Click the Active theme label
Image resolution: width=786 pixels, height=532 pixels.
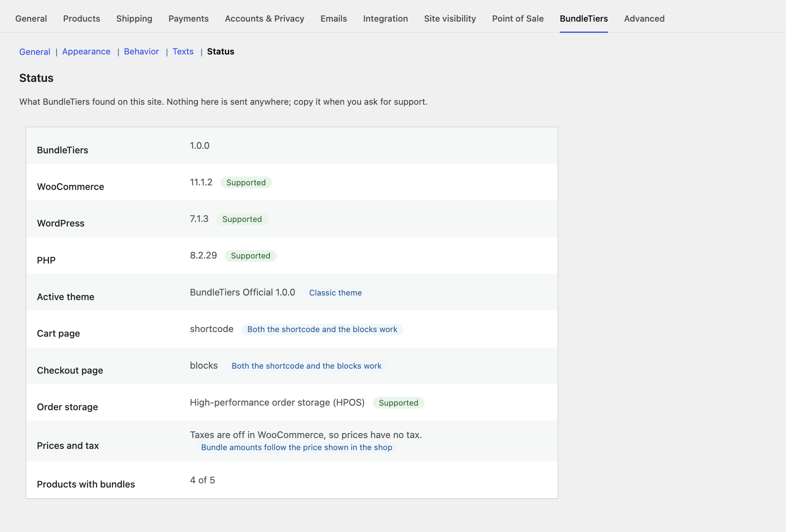(66, 297)
